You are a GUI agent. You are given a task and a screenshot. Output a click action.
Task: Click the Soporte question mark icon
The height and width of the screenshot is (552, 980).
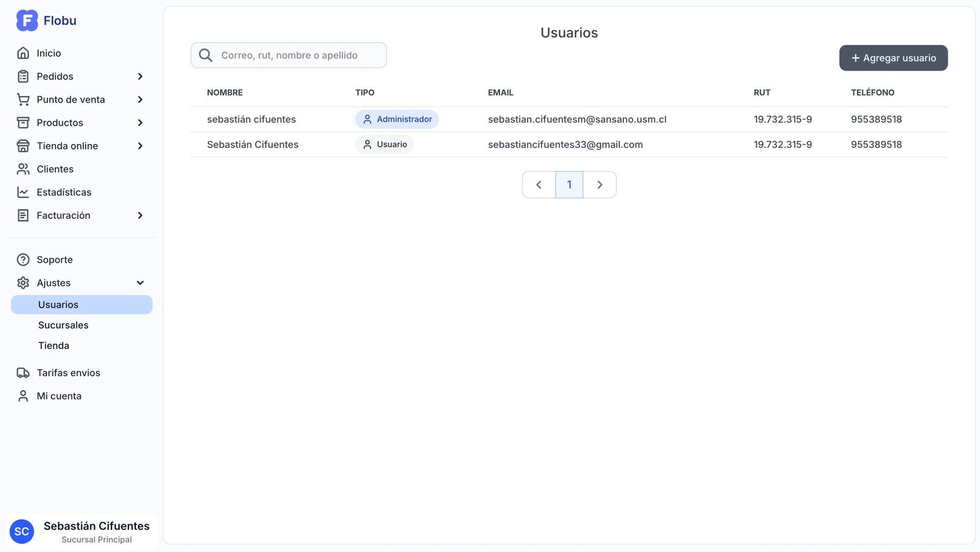23,260
